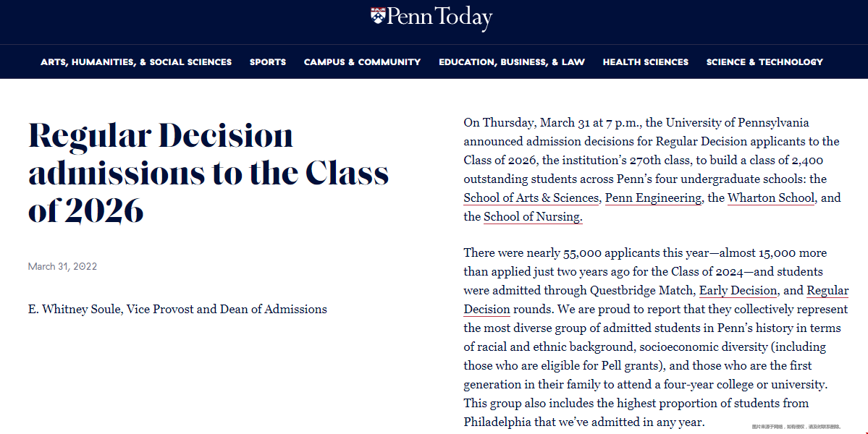
Task: Open the Campus & Community menu item
Action: (362, 62)
